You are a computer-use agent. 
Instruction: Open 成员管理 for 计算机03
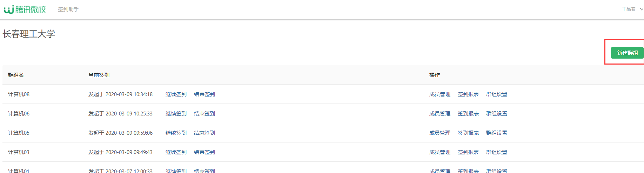[440, 152]
